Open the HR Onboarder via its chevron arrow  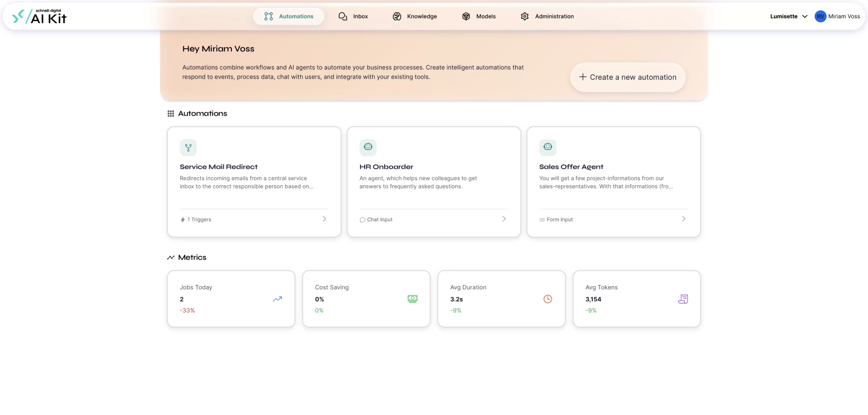point(504,219)
